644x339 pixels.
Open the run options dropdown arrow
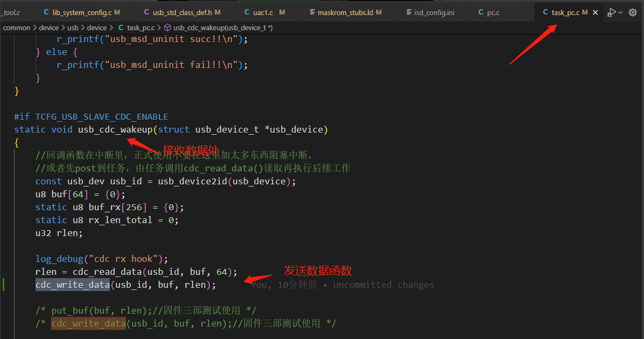(621, 13)
